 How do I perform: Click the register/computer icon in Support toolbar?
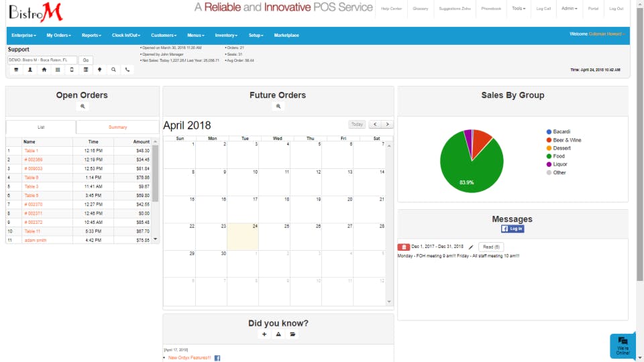16,70
